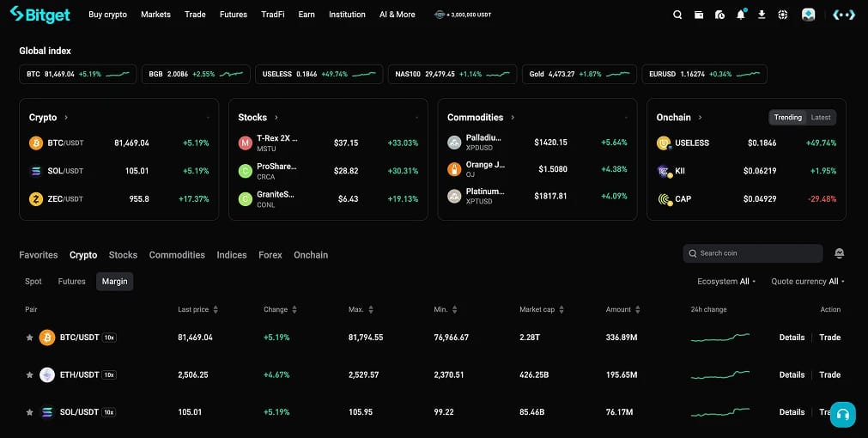Viewport: 868px width, 438px height.
Task: Sort table by Change column
Action: (280, 309)
